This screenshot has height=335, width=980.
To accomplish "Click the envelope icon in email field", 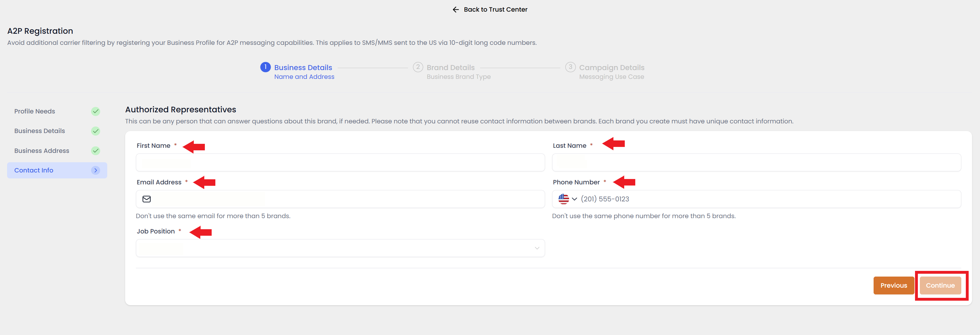I will [x=146, y=199].
